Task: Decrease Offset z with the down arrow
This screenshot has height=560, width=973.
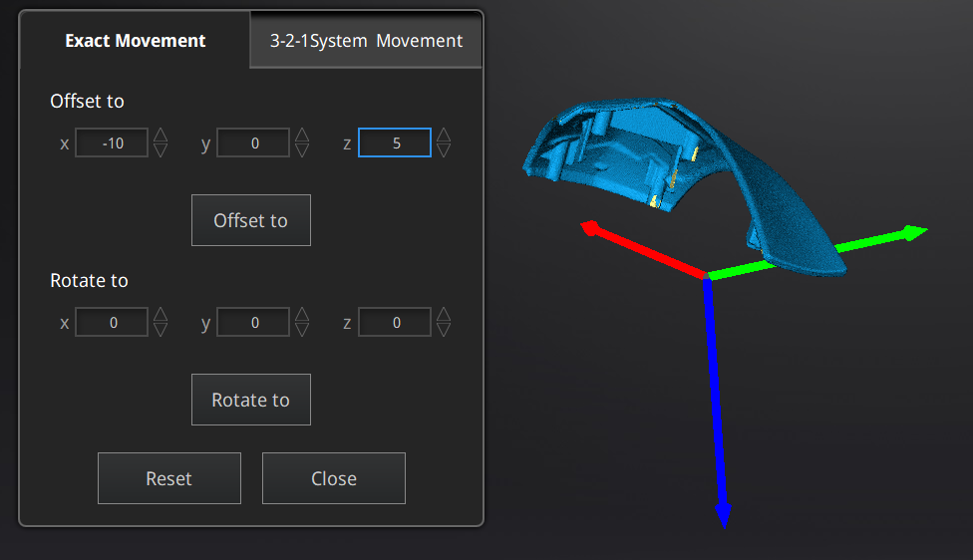Action: click(x=444, y=150)
